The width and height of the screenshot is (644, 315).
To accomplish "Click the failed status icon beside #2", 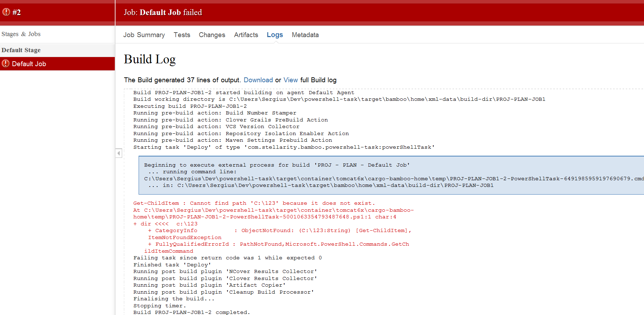I will click(x=6, y=12).
